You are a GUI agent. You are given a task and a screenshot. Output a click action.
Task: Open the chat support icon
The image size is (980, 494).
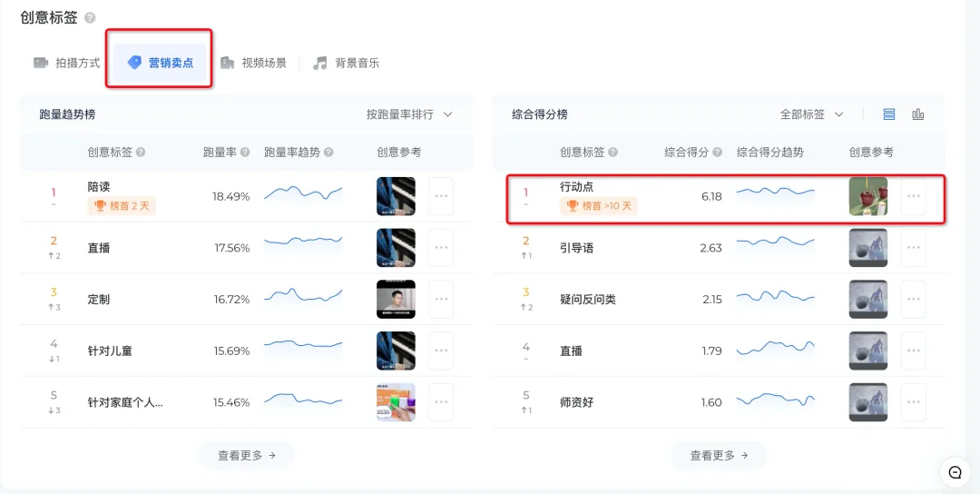point(955,473)
